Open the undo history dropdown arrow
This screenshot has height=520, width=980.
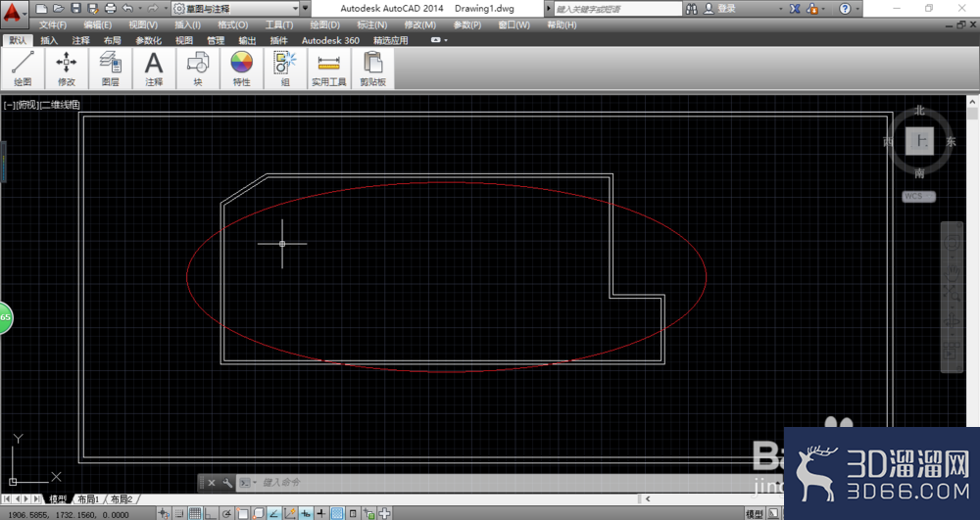pos(139,9)
